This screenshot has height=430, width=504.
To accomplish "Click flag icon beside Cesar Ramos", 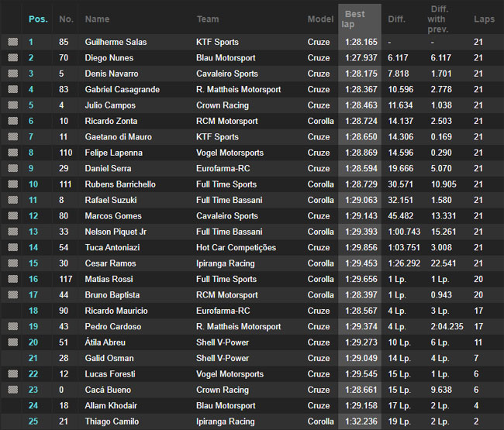I will pos(13,263).
